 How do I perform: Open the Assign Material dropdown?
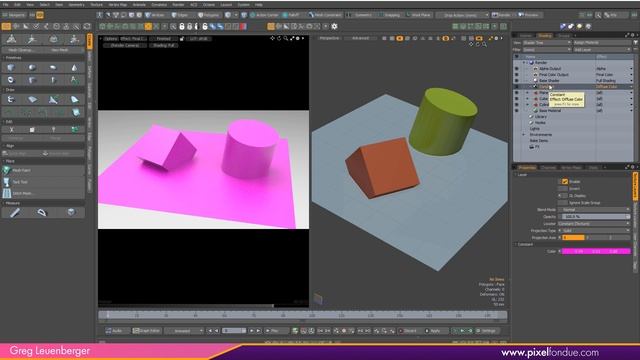pyautogui.click(x=602, y=42)
